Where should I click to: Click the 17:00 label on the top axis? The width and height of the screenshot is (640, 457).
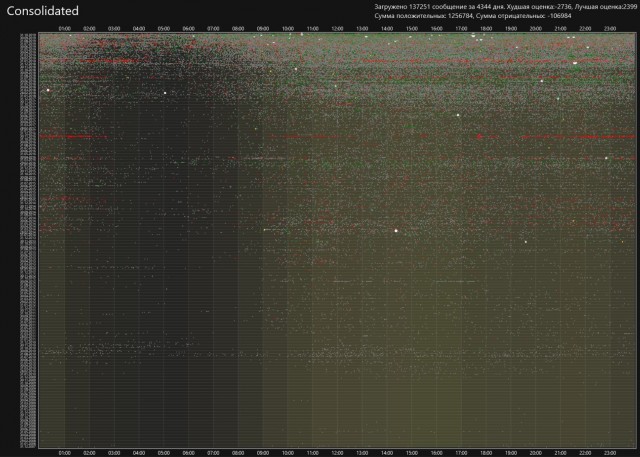pos(462,29)
